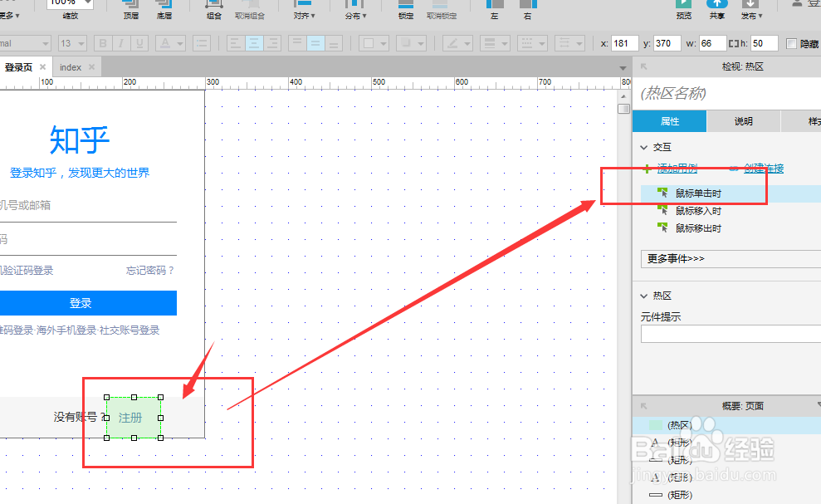This screenshot has width=821, height=504.
Task: Align text to top vertically
Action: [297, 43]
